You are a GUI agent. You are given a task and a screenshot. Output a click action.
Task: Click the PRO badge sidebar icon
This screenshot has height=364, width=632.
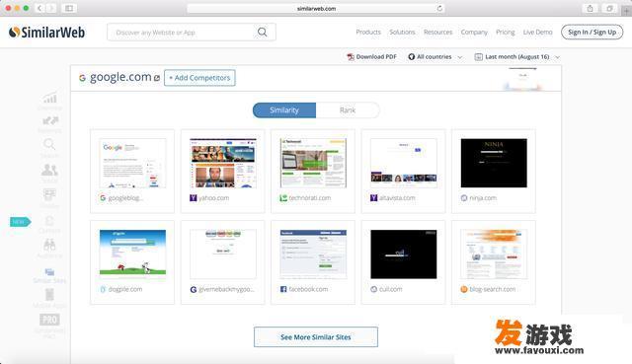[x=49, y=320]
